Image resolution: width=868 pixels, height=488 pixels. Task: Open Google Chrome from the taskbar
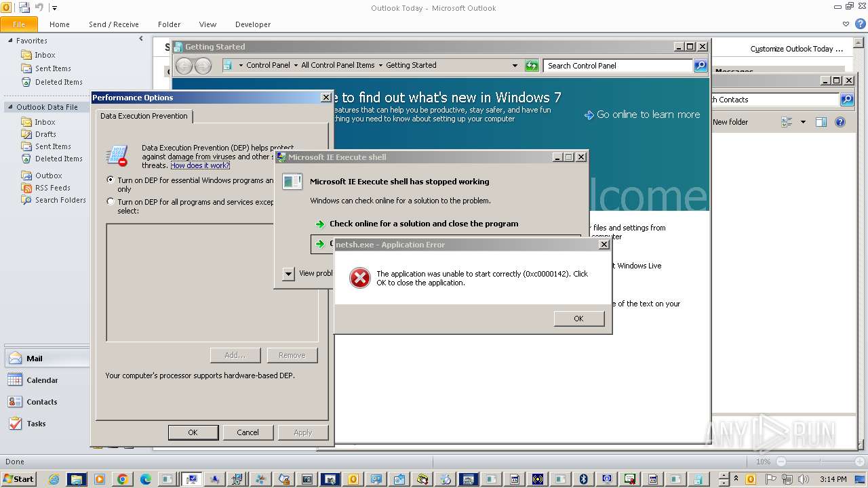point(122,479)
